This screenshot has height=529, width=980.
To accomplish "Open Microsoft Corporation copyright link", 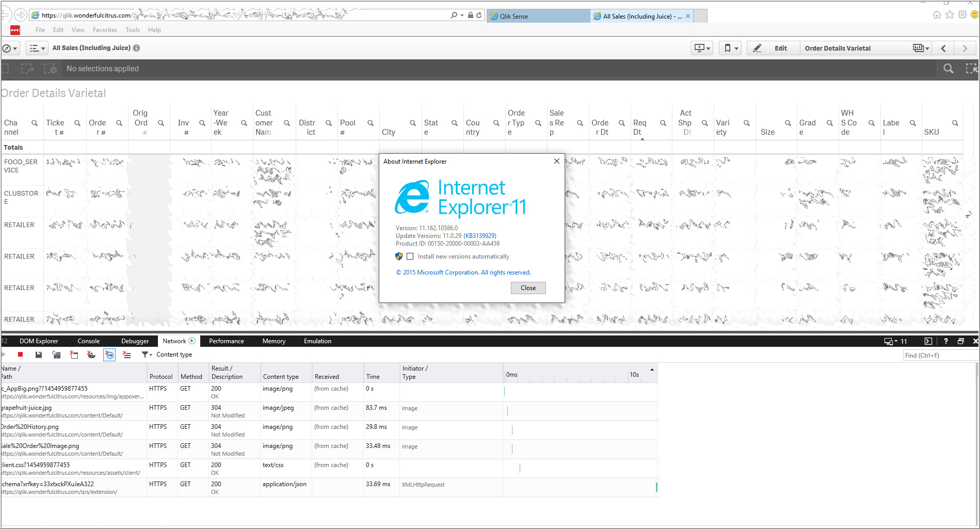I will point(463,272).
